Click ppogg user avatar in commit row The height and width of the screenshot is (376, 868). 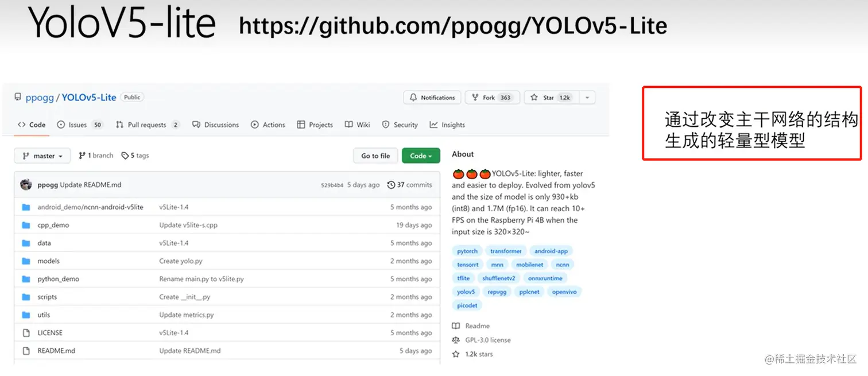coord(26,185)
